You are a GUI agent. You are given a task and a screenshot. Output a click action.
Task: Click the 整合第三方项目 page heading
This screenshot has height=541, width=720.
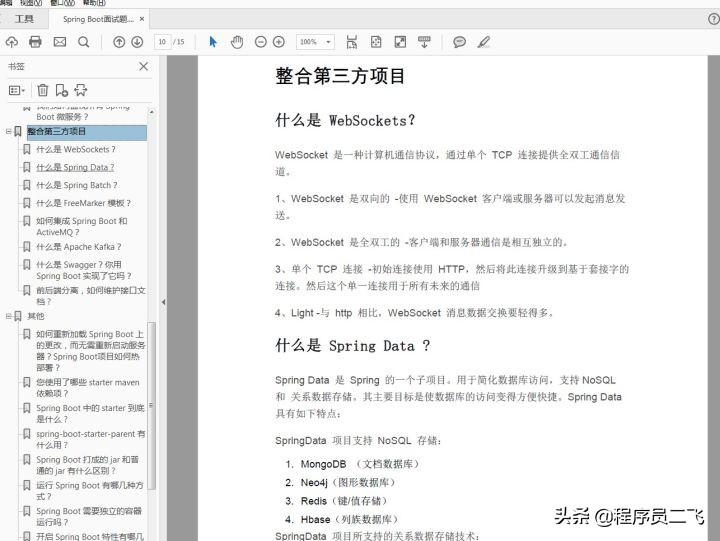(340, 76)
